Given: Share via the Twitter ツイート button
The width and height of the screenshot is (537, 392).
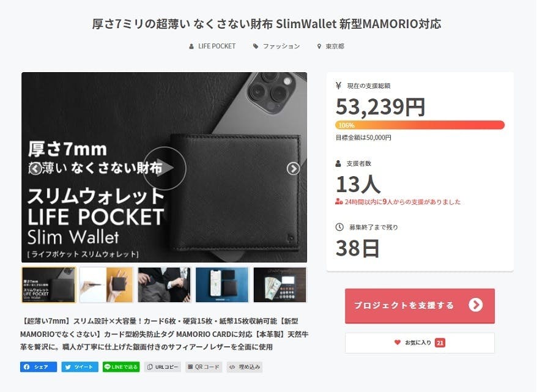Looking at the screenshot, I should pos(80,367).
